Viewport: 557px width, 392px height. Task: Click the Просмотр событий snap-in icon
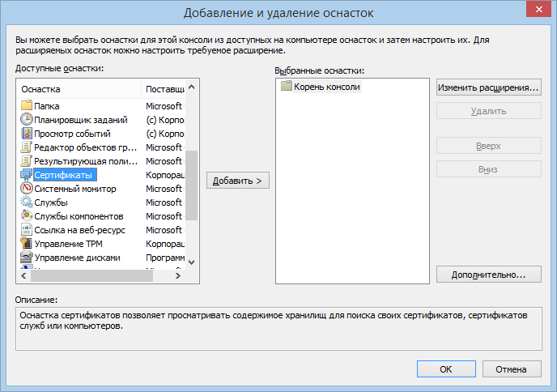pos(26,134)
